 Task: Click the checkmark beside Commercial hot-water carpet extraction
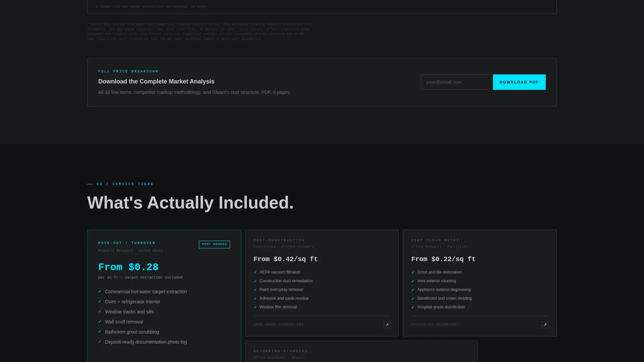(x=100, y=292)
